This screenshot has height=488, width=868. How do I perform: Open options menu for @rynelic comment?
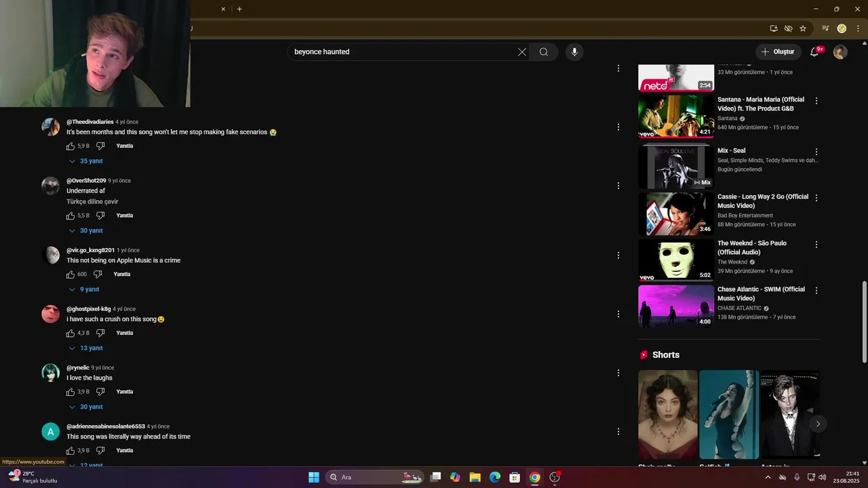(618, 373)
